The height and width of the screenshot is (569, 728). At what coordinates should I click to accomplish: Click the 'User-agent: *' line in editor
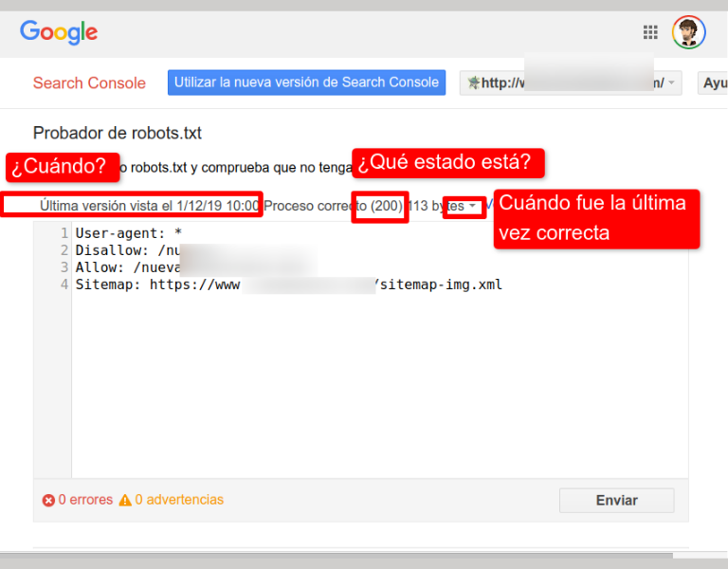click(129, 233)
